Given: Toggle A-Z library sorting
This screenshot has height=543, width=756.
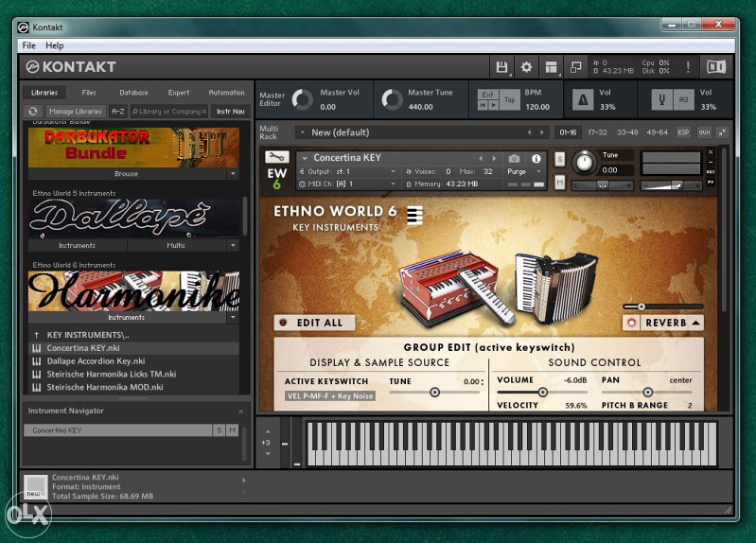Looking at the screenshot, I should point(117,112).
